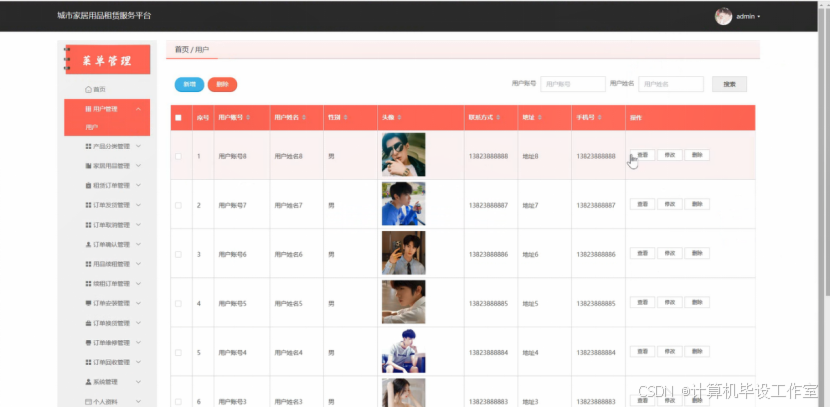Click the 订单确认管理 person icon

[x=88, y=245]
